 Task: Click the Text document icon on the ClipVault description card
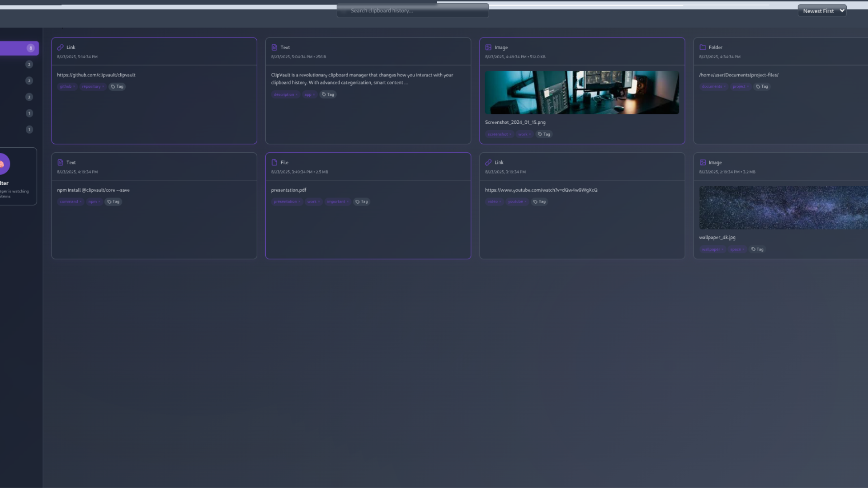(274, 47)
